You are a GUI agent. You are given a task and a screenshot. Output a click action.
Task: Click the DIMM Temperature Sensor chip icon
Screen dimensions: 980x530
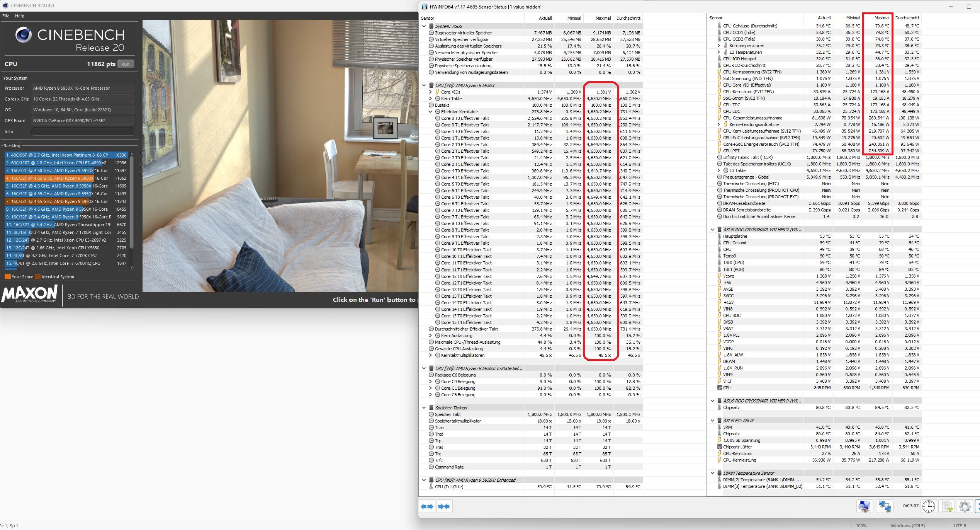pos(719,473)
